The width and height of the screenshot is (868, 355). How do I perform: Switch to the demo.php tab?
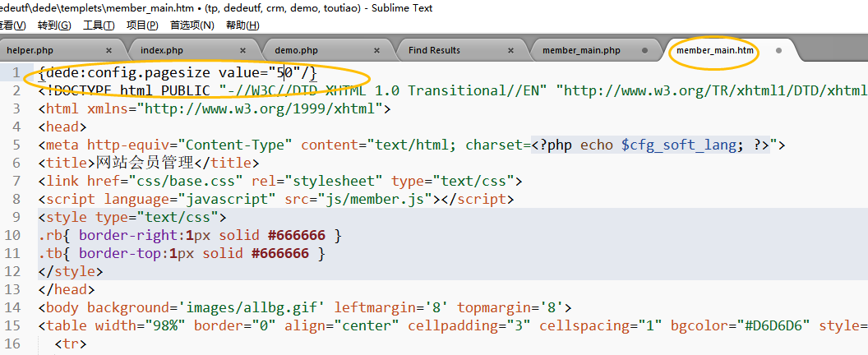(296, 50)
